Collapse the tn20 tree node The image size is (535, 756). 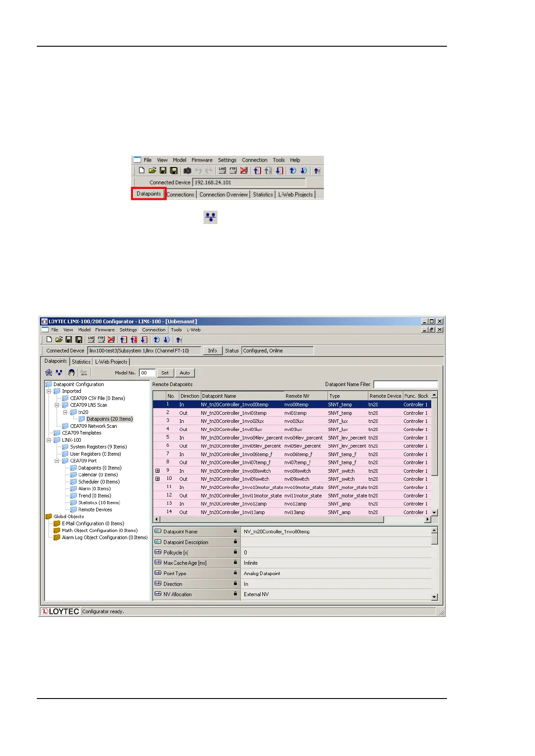pyautogui.click(x=65, y=412)
